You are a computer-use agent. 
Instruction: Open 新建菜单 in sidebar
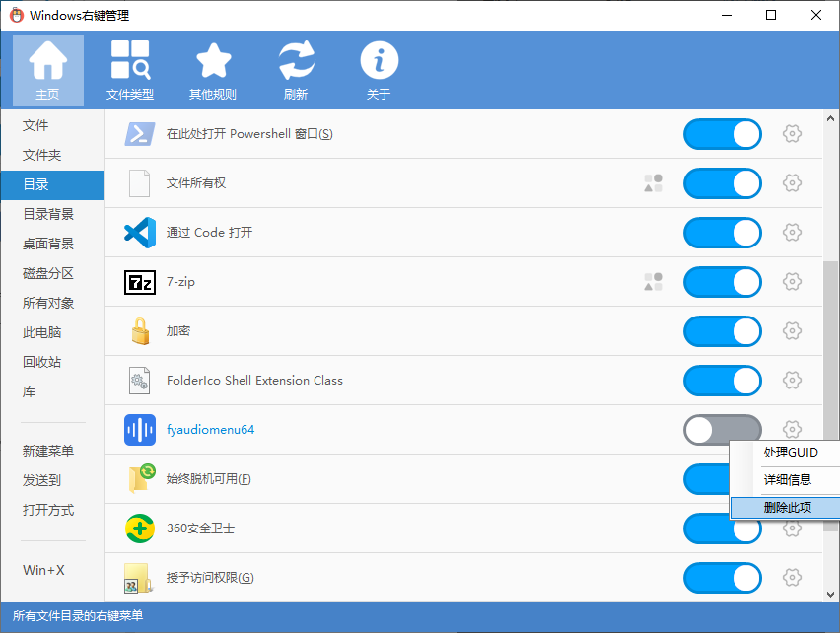coord(48,451)
